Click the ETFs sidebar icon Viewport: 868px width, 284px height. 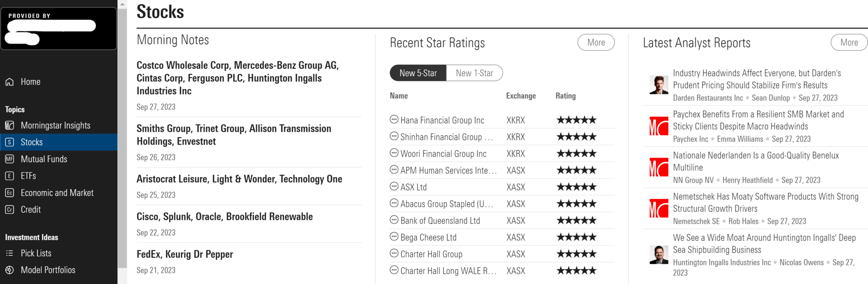coord(9,176)
